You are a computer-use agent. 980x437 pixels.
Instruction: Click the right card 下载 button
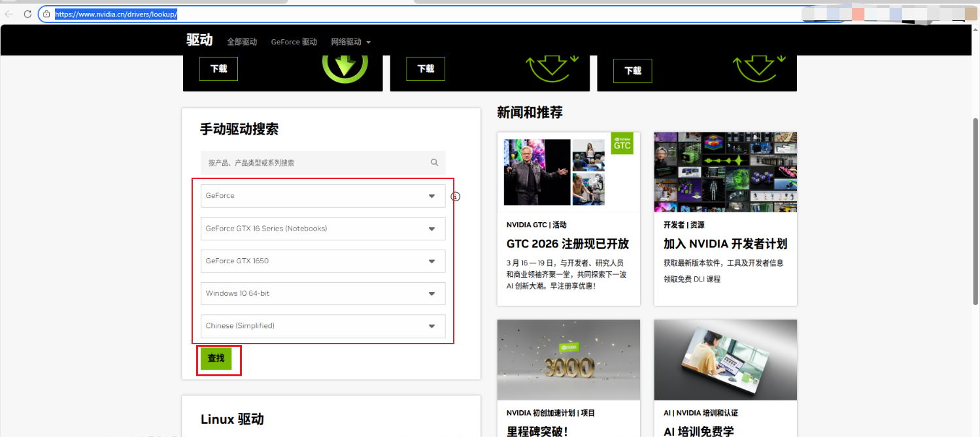coord(633,71)
